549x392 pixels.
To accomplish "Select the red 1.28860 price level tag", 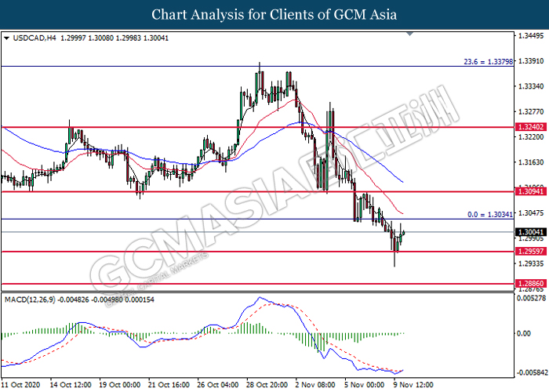I will pos(531,284).
